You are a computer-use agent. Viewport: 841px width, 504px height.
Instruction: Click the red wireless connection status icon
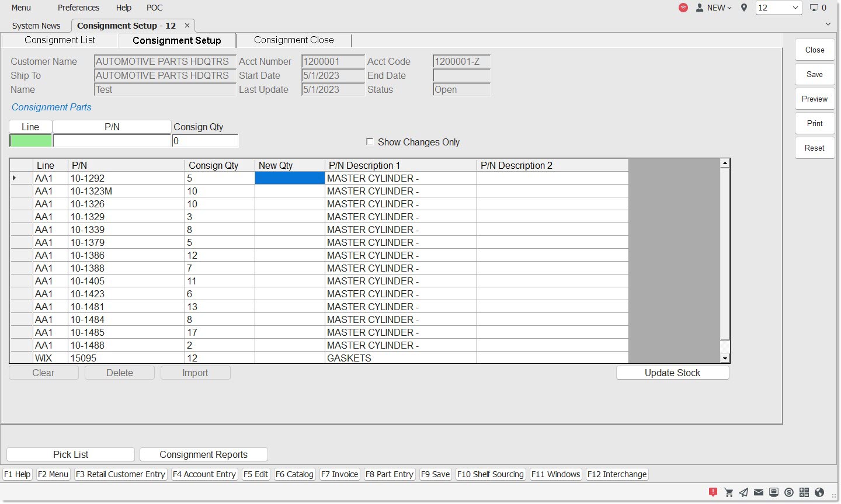[x=683, y=8]
